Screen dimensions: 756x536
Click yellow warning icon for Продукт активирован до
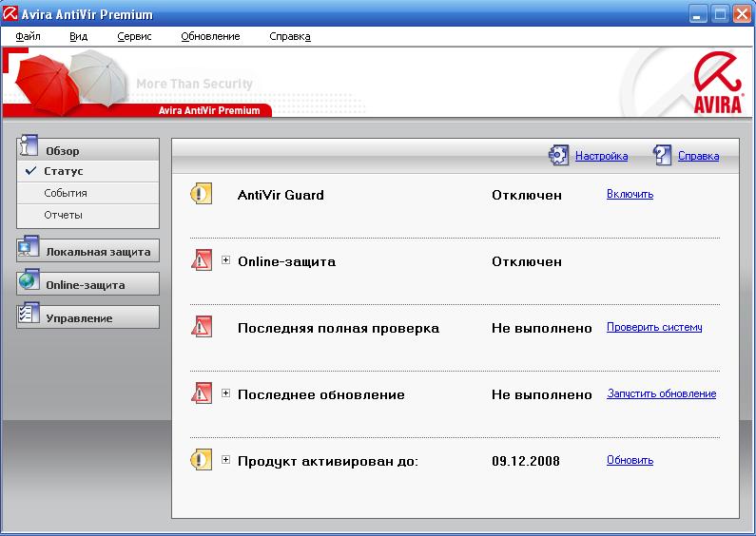[201, 460]
